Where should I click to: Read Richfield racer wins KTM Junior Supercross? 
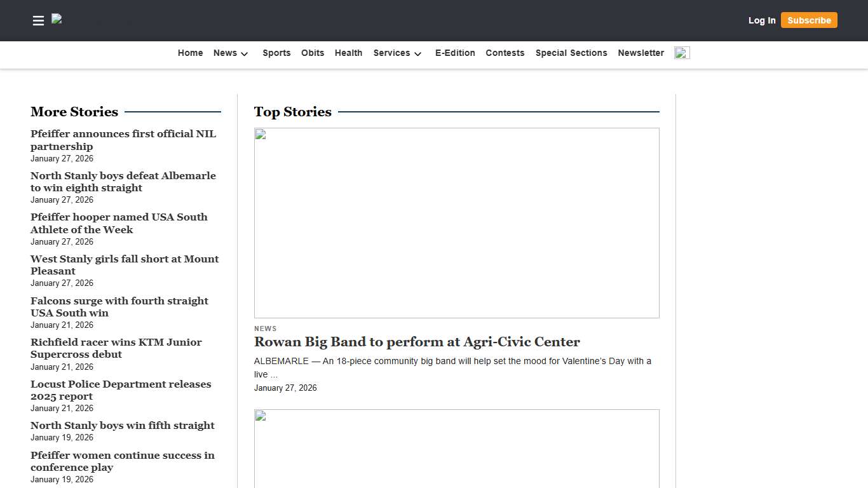(x=116, y=348)
